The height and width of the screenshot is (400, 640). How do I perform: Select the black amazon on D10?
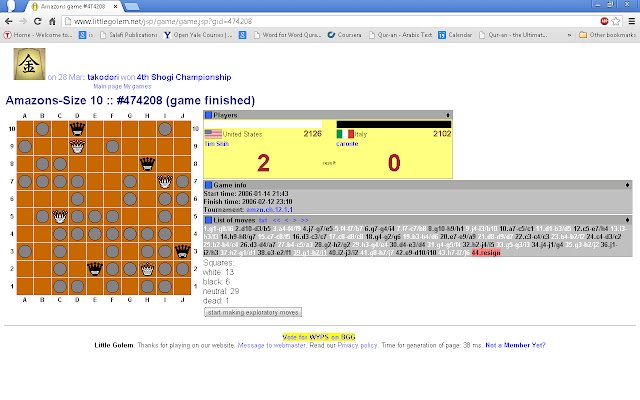coord(77,129)
